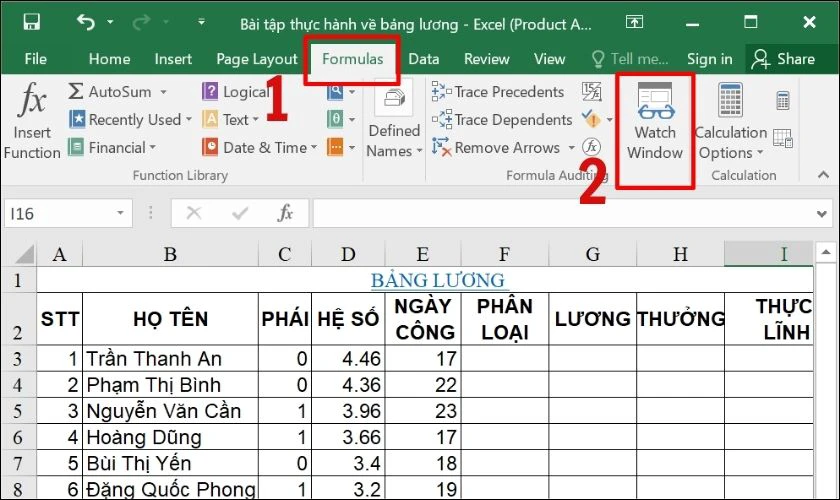Click the PHÂN LOẠI header cell
This screenshot has width=840, height=500.
point(505,319)
